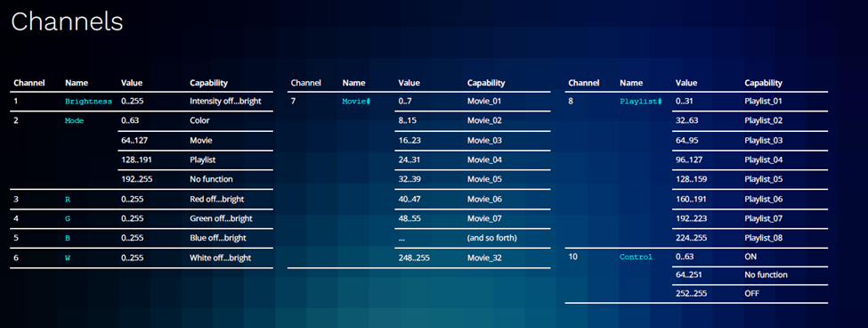Image resolution: width=868 pixels, height=328 pixels.
Task: Click the 'Red off...bright' capability
Action: pyautogui.click(x=217, y=199)
